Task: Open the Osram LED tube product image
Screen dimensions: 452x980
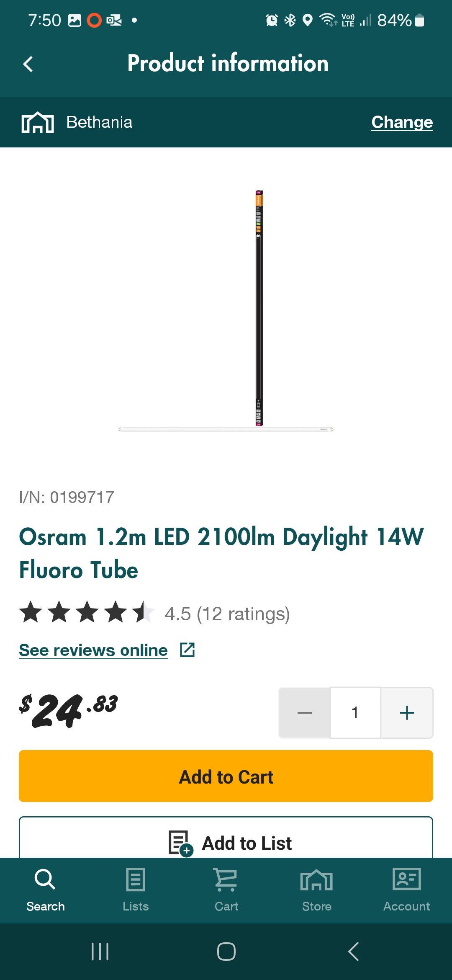Action: [226, 310]
